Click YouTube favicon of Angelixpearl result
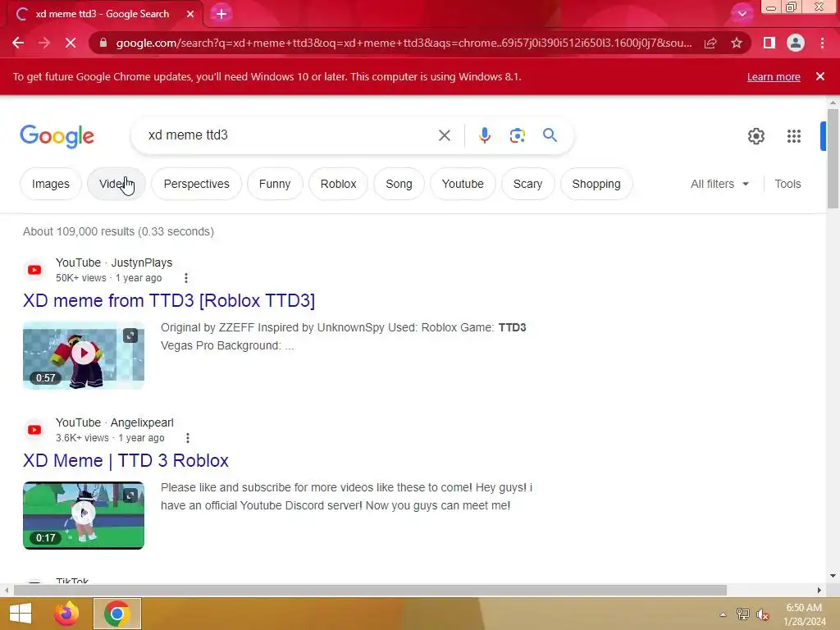 (x=34, y=430)
